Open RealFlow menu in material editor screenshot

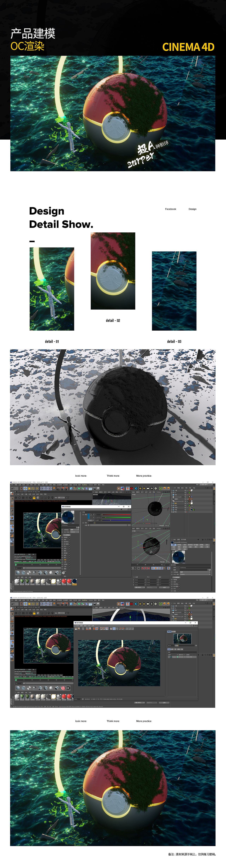[x=85, y=485]
